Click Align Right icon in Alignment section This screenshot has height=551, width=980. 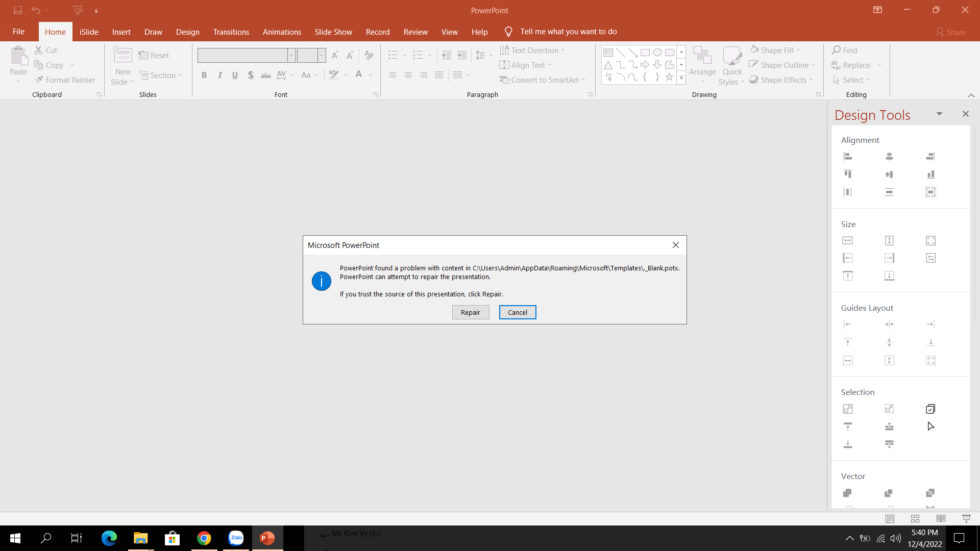coord(930,157)
